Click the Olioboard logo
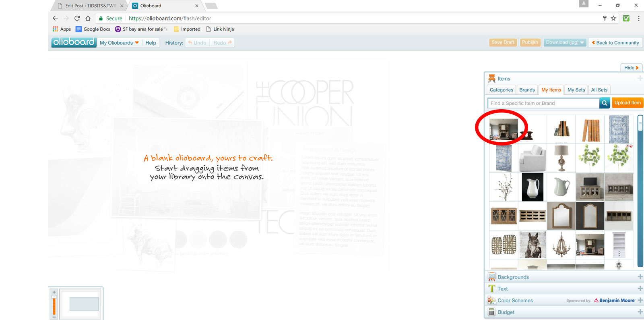The height and width of the screenshot is (320, 644). [x=74, y=42]
